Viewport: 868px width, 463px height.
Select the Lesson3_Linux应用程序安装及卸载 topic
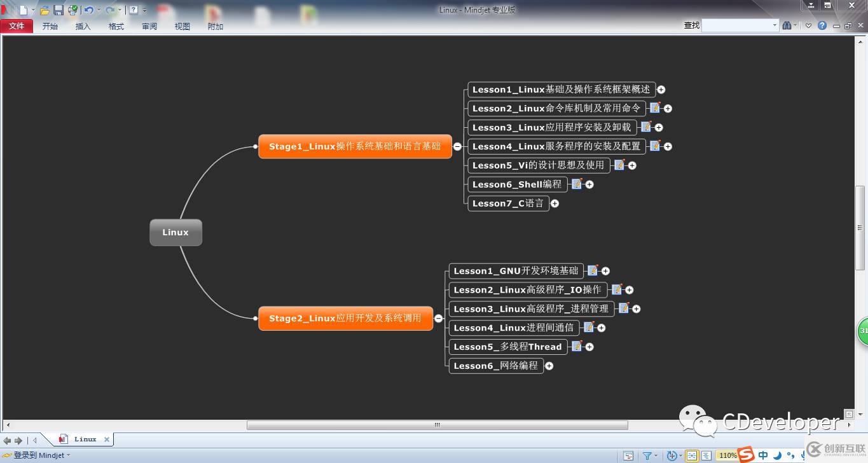click(x=552, y=127)
